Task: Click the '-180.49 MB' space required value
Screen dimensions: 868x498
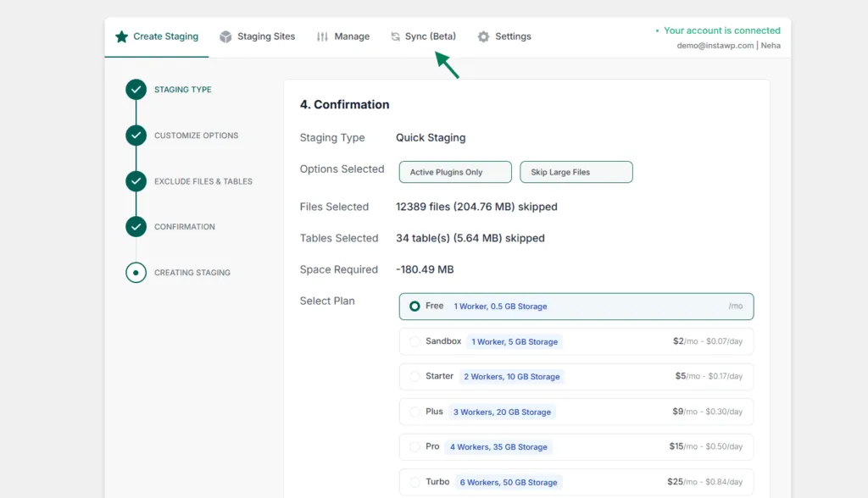Action: click(x=425, y=269)
